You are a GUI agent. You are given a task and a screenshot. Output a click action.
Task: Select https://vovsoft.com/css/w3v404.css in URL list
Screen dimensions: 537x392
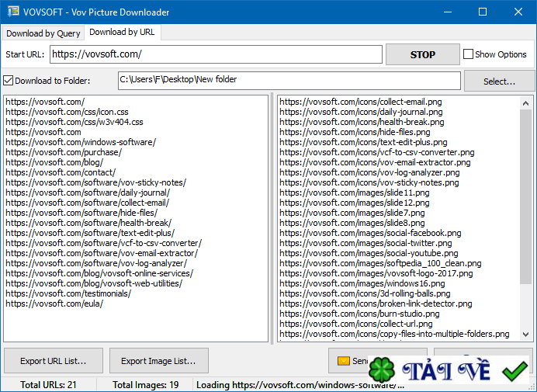coord(74,122)
